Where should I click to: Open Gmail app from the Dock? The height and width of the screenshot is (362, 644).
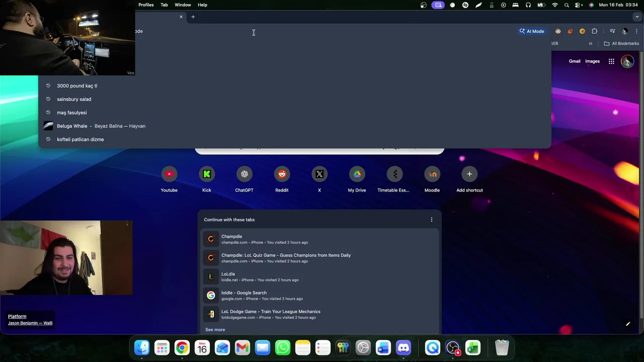[243, 347]
